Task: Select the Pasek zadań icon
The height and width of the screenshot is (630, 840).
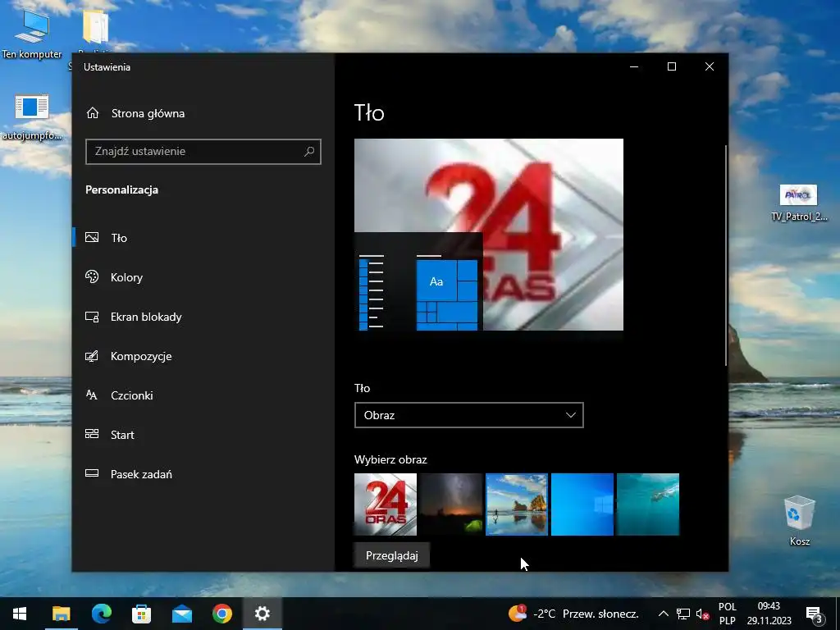Action: coord(92,473)
